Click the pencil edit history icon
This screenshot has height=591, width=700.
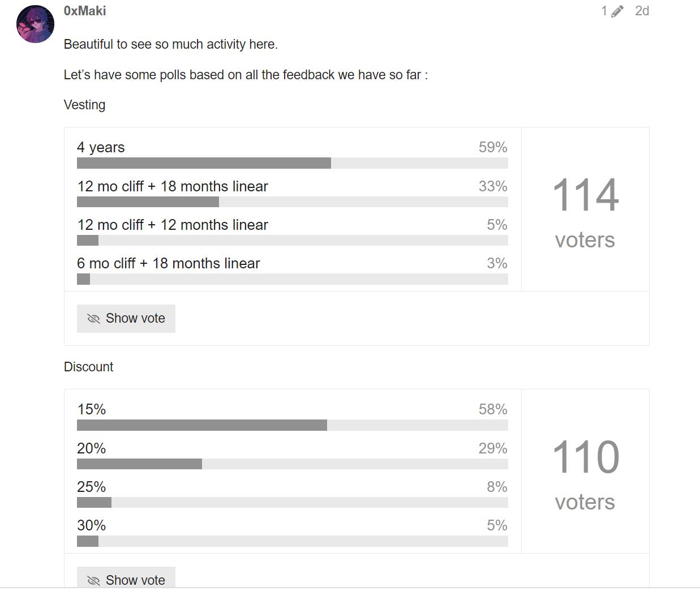click(x=617, y=11)
